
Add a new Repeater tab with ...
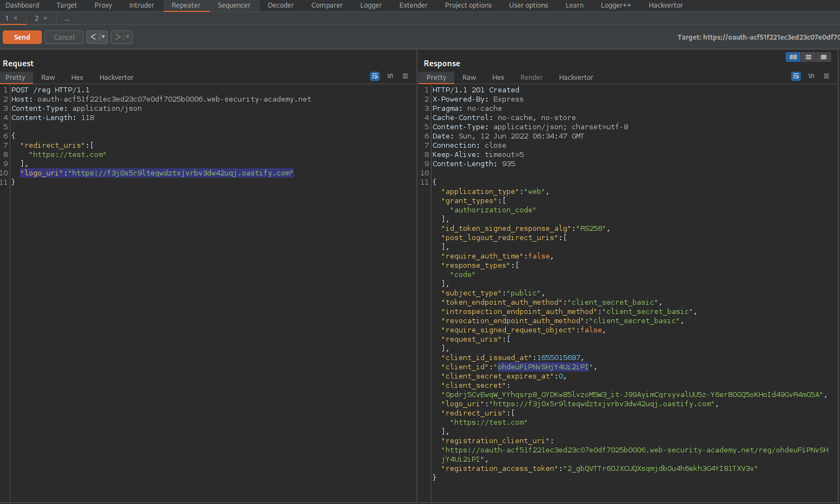pyautogui.click(x=67, y=19)
